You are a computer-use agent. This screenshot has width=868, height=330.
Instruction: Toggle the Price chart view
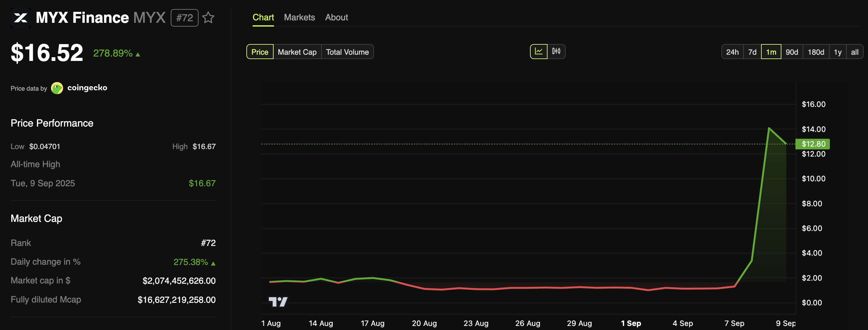click(x=260, y=52)
